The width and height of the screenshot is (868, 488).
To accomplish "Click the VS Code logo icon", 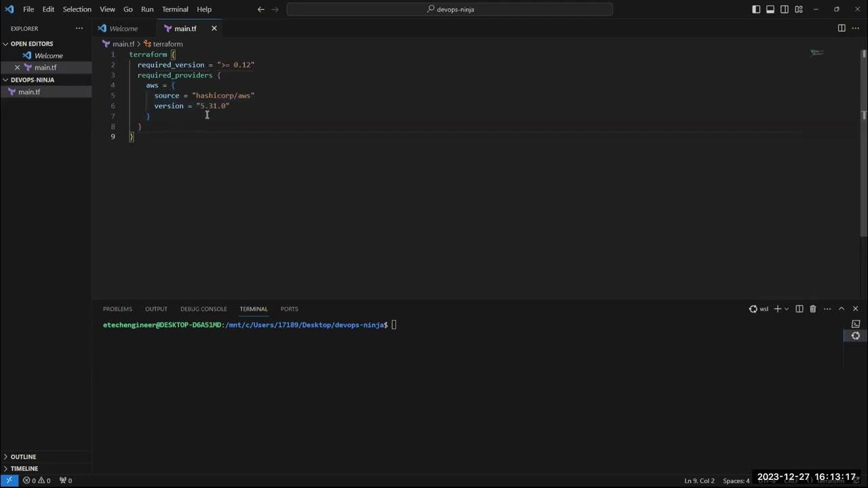I will (9, 9).
